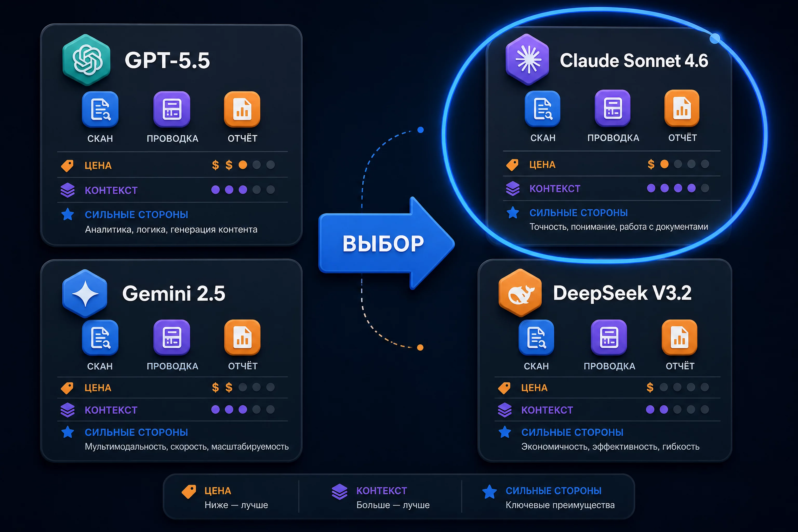The width and height of the screenshot is (798, 532).
Task: Click the Gemini 2.5 sparkle logo
Action: (85, 294)
